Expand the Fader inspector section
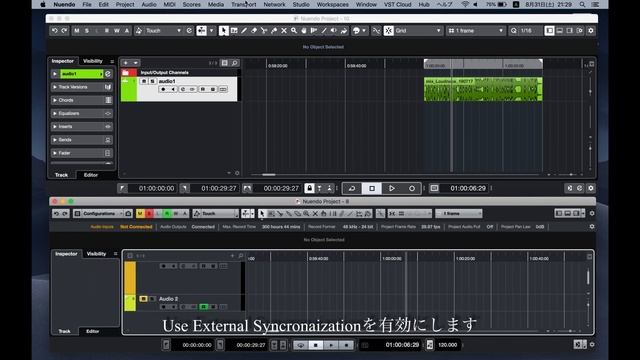This screenshot has width=640, height=360. click(81, 153)
